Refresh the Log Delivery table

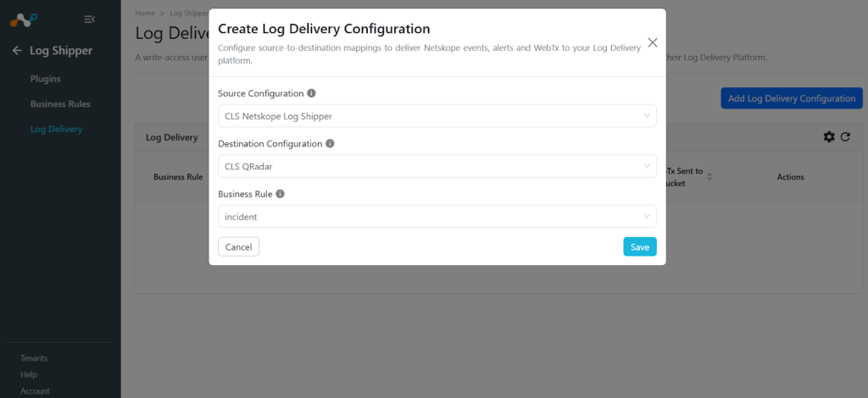845,137
